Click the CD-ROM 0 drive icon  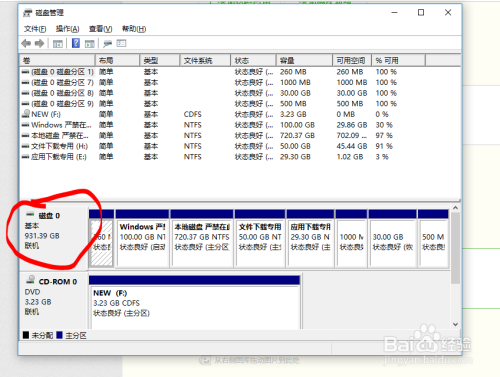point(31,279)
